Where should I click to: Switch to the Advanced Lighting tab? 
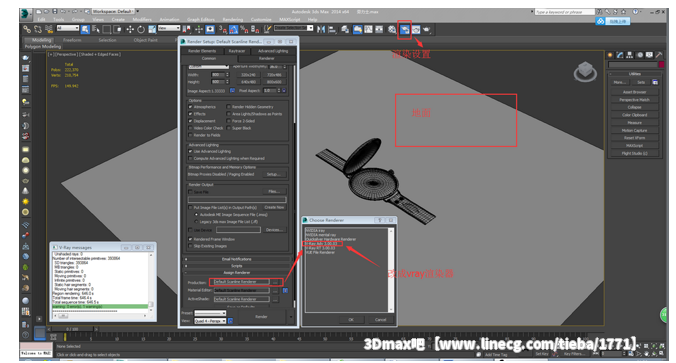[273, 51]
